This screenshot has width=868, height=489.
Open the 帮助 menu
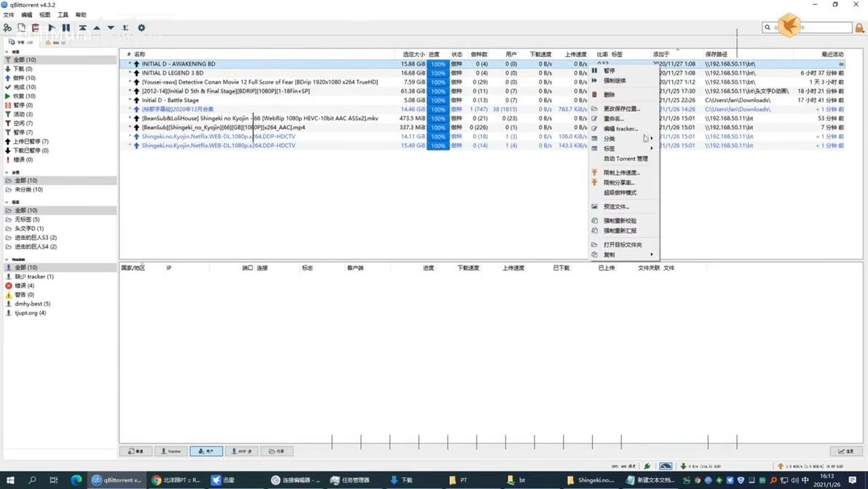[x=81, y=15]
